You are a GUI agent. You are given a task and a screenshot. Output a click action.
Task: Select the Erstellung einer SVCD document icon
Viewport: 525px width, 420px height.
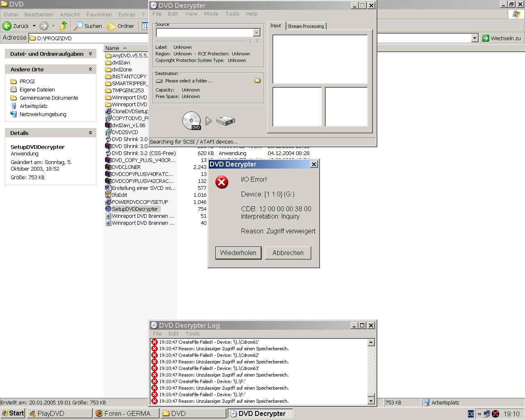(108, 188)
